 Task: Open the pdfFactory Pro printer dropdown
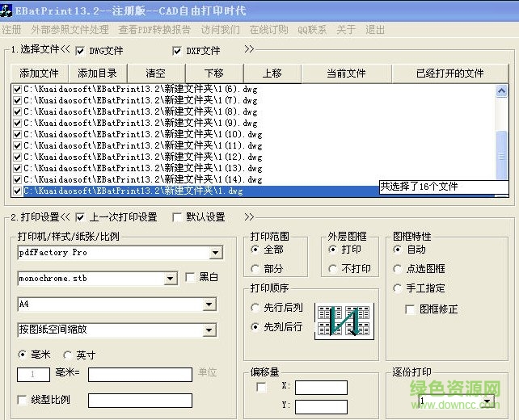click(x=216, y=253)
